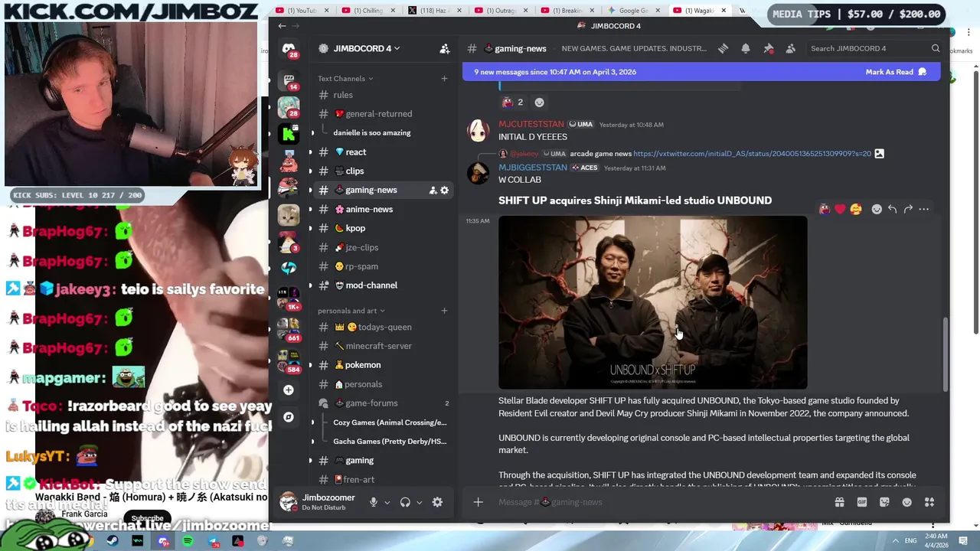The image size is (980, 551).
Task: Open image attachment on jakeey reply preview
Action: click(879, 153)
